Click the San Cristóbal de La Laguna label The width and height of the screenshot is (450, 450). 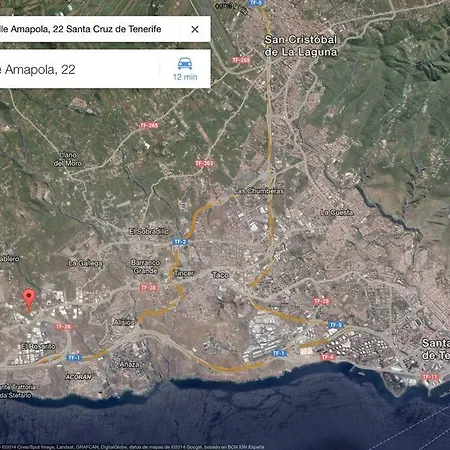tap(301, 46)
